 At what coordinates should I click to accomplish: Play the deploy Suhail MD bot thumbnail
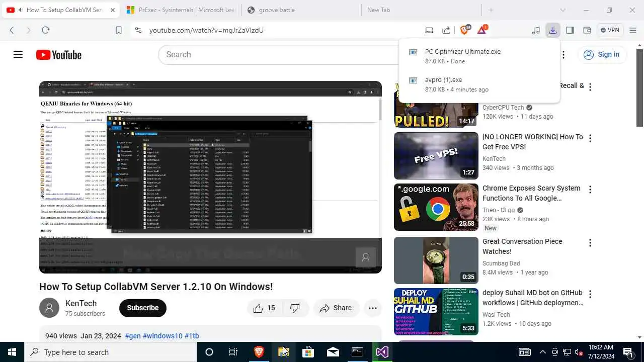pyautogui.click(x=436, y=312)
